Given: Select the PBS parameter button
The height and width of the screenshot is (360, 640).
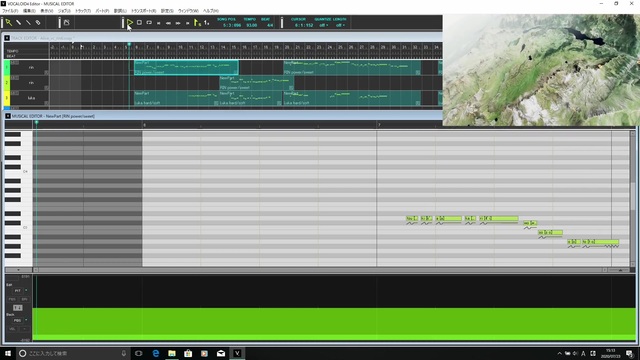Looking at the screenshot, I should coord(12,299).
